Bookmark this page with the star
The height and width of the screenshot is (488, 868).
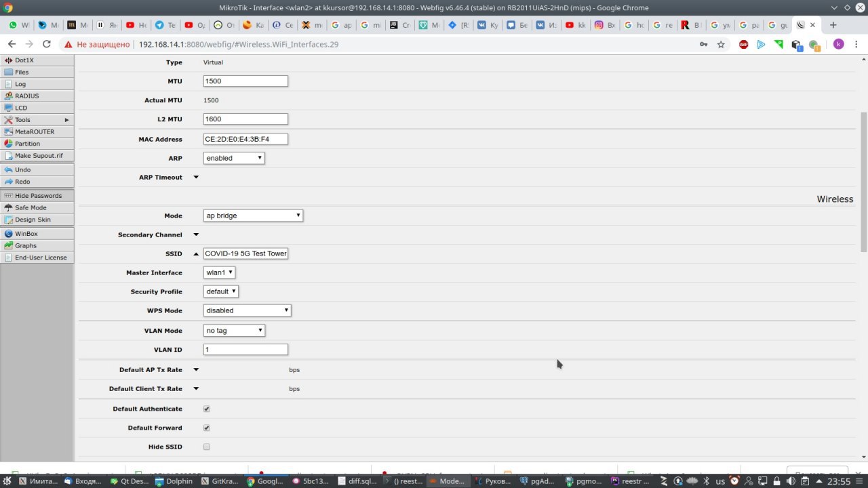721,44
